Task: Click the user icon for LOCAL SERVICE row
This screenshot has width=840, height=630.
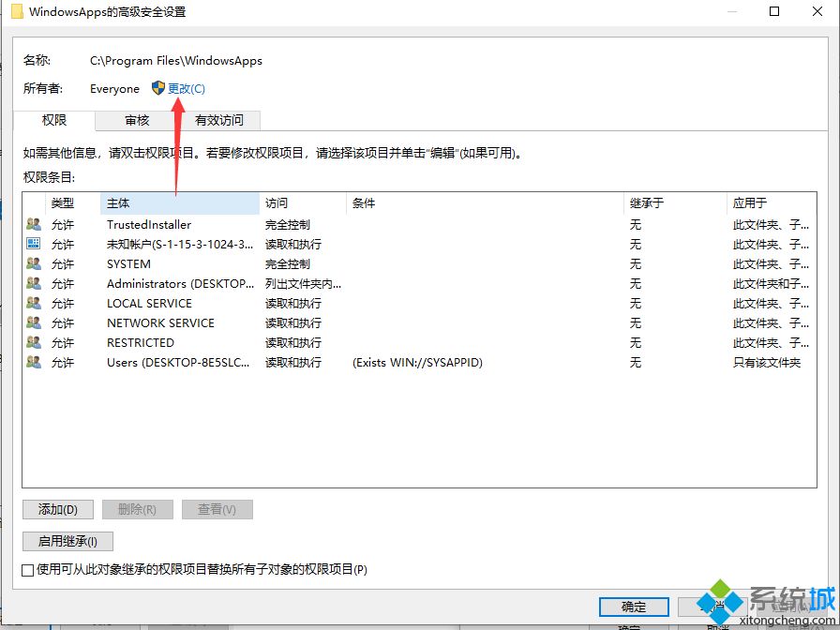Action: pyautogui.click(x=34, y=304)
